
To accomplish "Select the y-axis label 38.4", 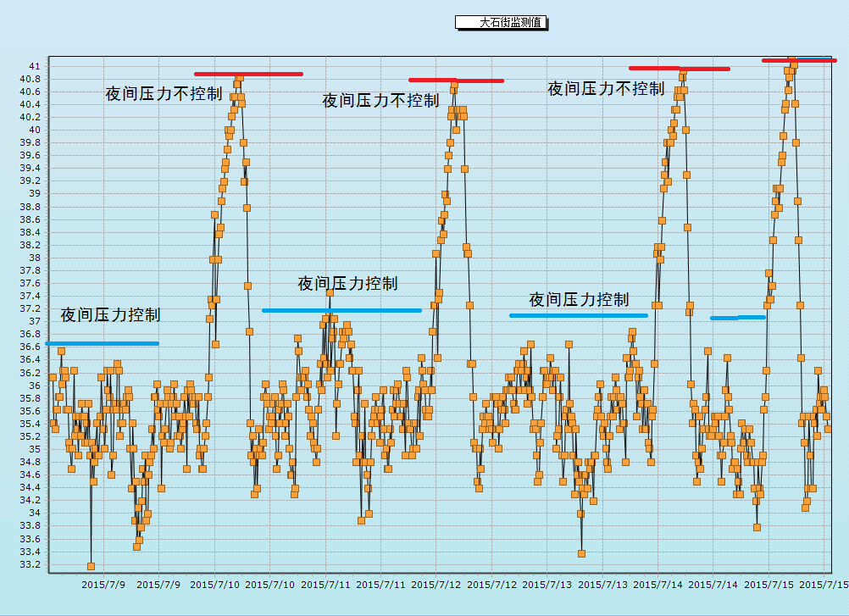I will (x=31, y=232).
